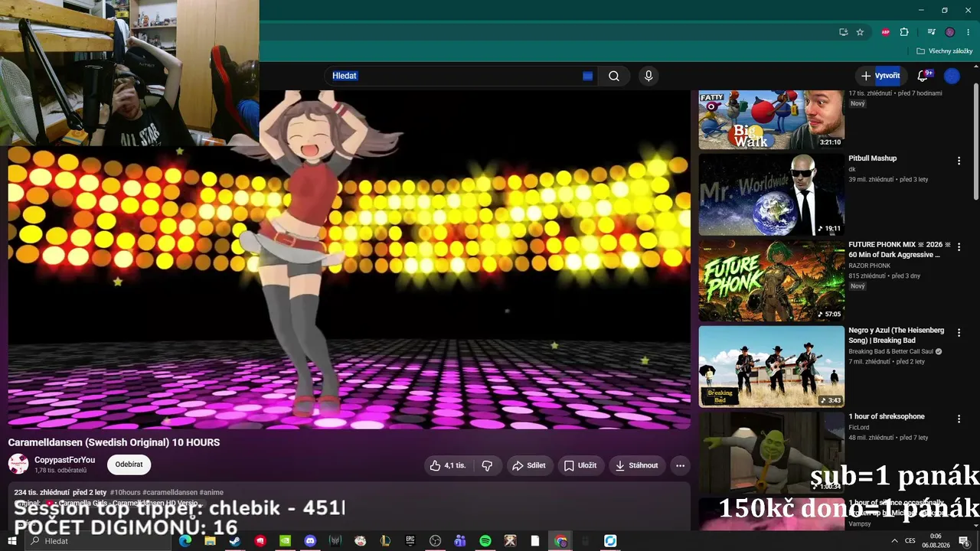Open the browser media controls icon
Screen dimensions: 980x551
(931, 32)
